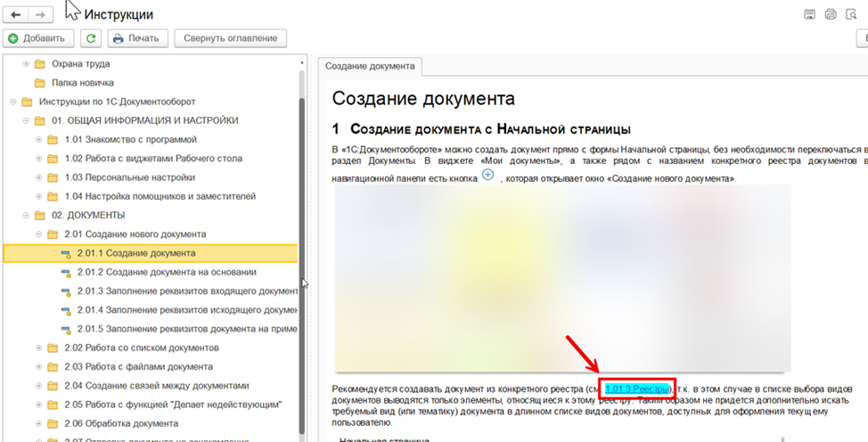Open 2.01.2 Создание документа на основании
Image resolution: width=868 pixels, height=442 pixels.
tap(167, 272)
